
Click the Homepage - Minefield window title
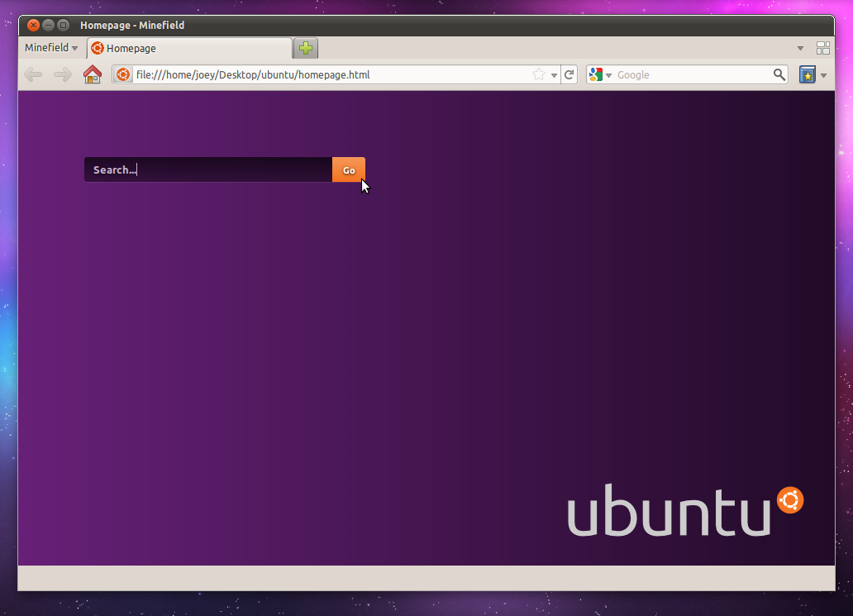(132, 25)
